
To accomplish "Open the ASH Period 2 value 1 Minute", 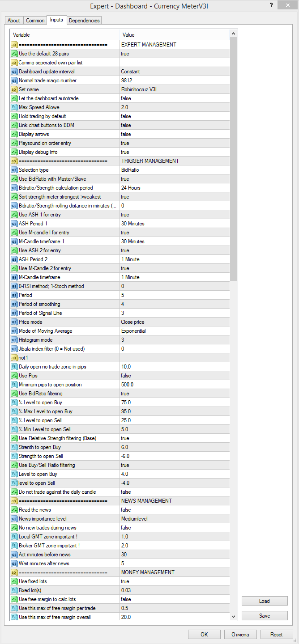I will click(x=175, y=259).
